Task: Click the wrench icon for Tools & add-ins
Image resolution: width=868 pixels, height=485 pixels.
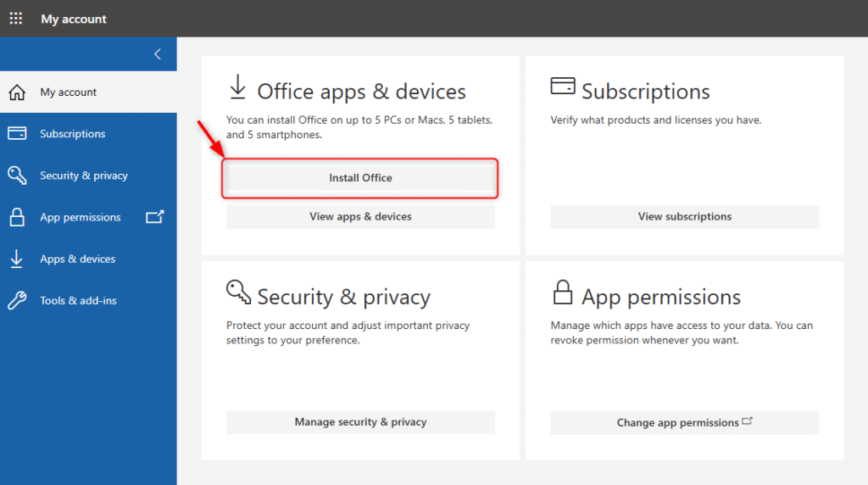Action: click(17, 300)
